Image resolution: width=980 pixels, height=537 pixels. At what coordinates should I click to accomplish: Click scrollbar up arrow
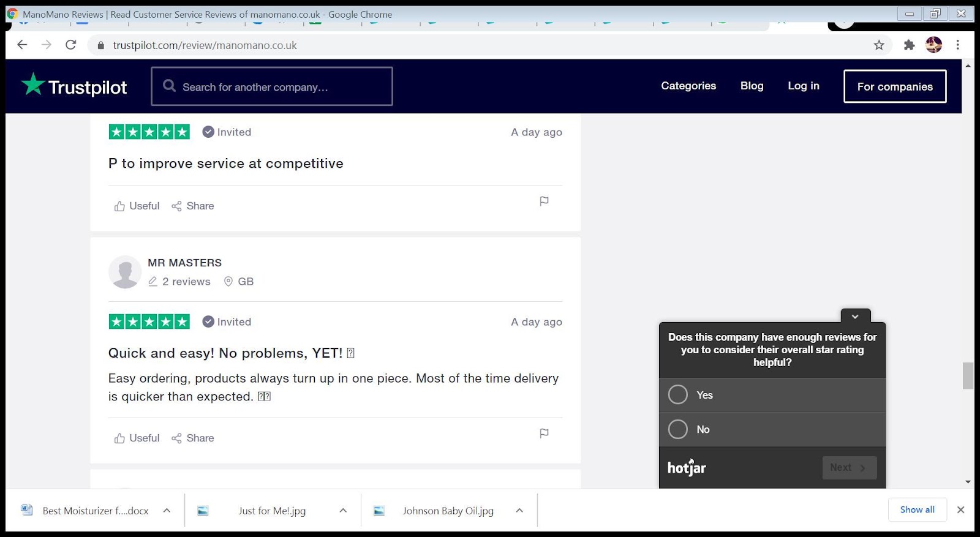click(x=968, y=65)
